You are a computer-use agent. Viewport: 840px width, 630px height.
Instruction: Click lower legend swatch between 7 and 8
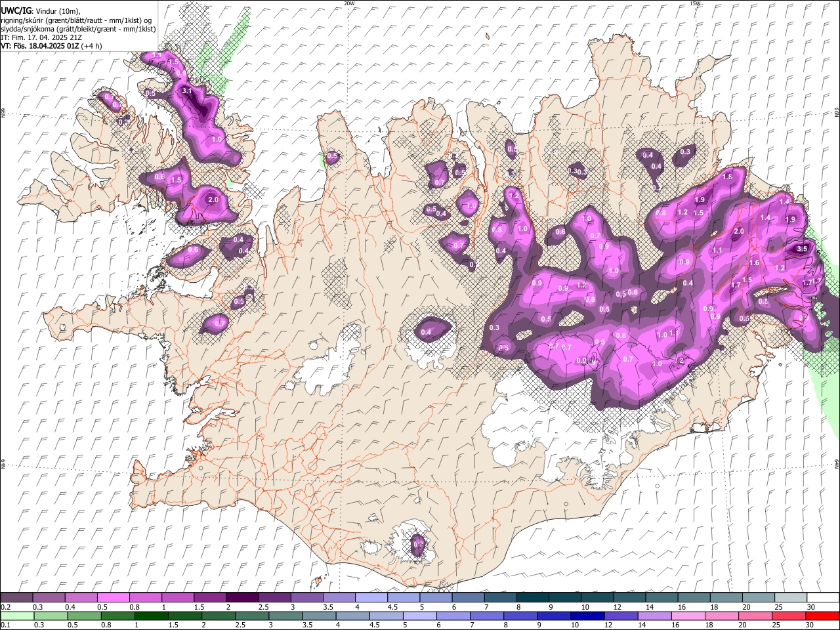[x=487, y=616]
